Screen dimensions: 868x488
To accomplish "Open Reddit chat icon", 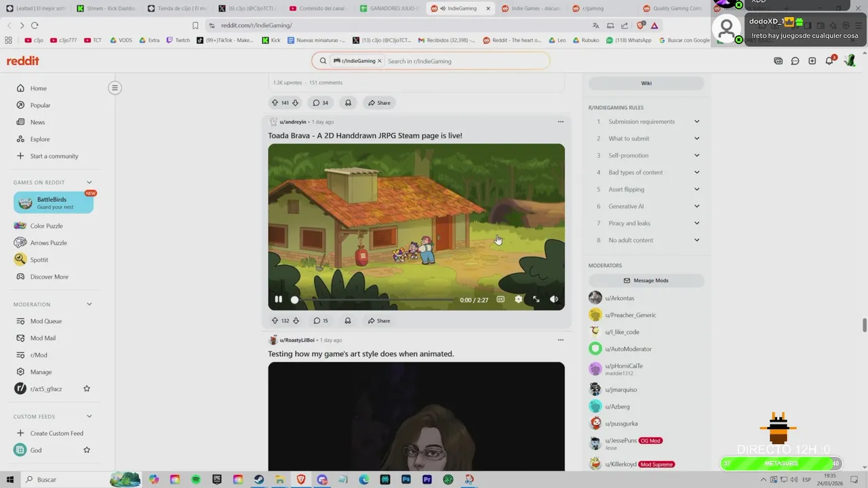I will (795, 61).
